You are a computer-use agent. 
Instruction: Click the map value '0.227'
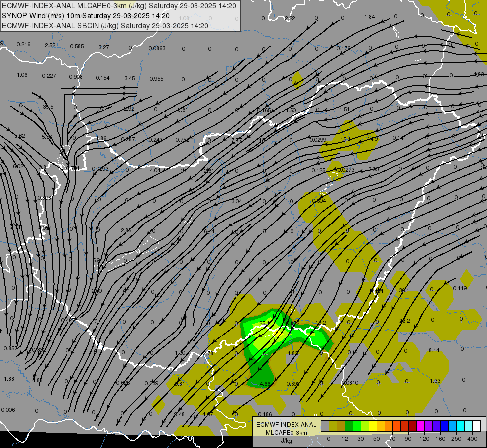[49, 76]
